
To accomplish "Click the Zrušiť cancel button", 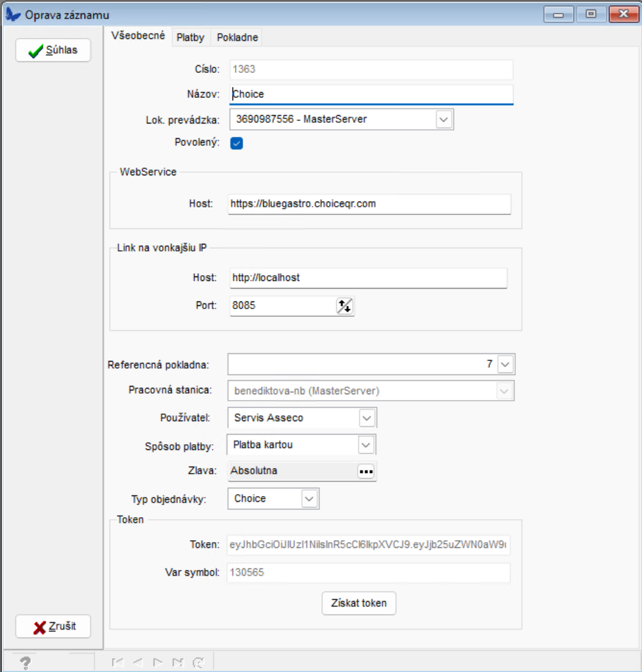I will (x=53, y=627).
